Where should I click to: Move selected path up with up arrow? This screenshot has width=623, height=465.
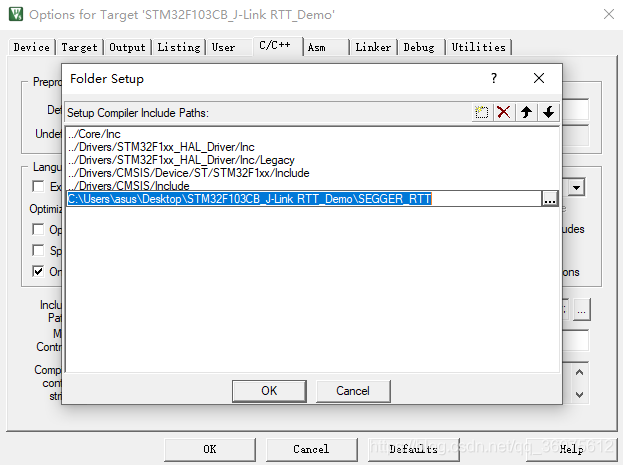tap(526, 112)
